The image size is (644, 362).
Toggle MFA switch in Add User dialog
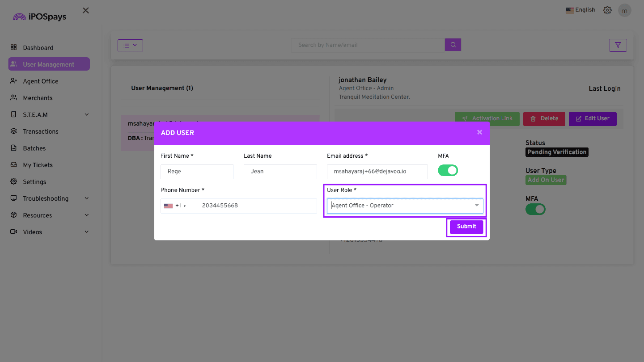pos(448,170)
